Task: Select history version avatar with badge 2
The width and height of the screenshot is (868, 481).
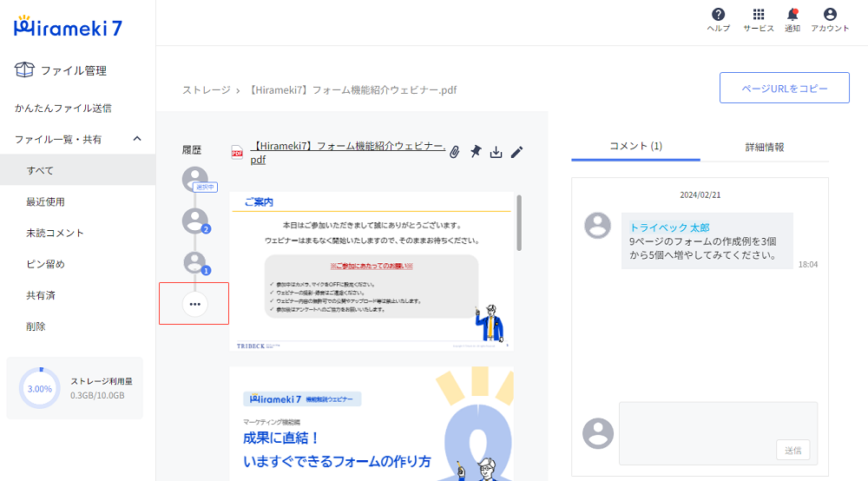Action: (195, 221)
